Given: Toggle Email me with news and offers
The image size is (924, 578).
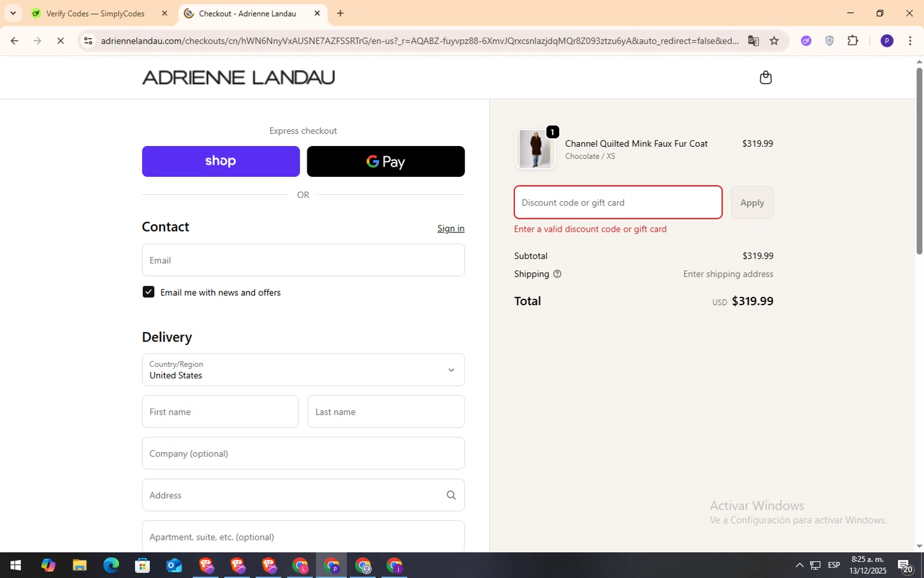Looking at the screenshot, I should tap(148, 292).
